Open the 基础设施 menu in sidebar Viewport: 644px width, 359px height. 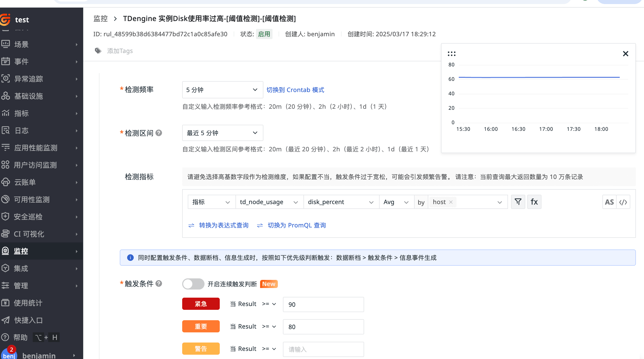click(42, 96)
